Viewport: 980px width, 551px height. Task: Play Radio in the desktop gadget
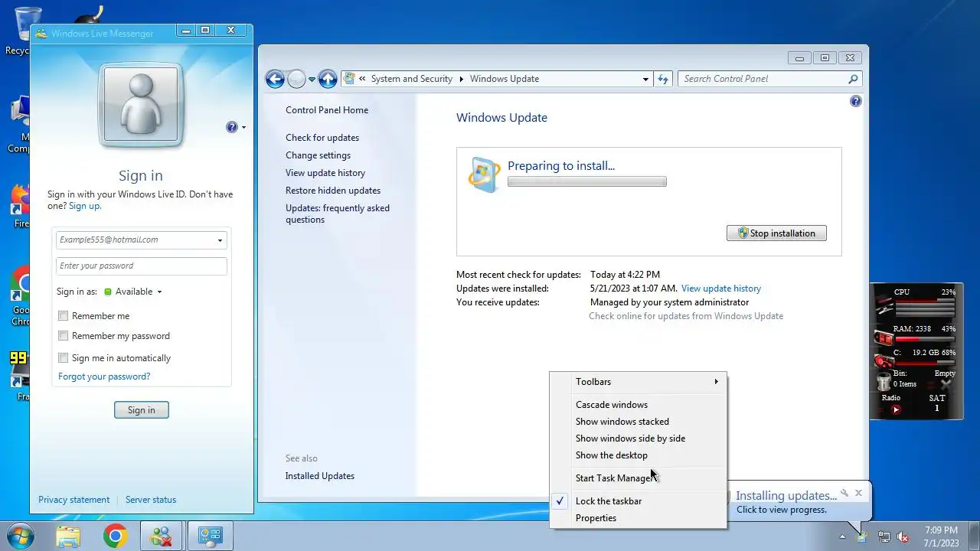896,409
